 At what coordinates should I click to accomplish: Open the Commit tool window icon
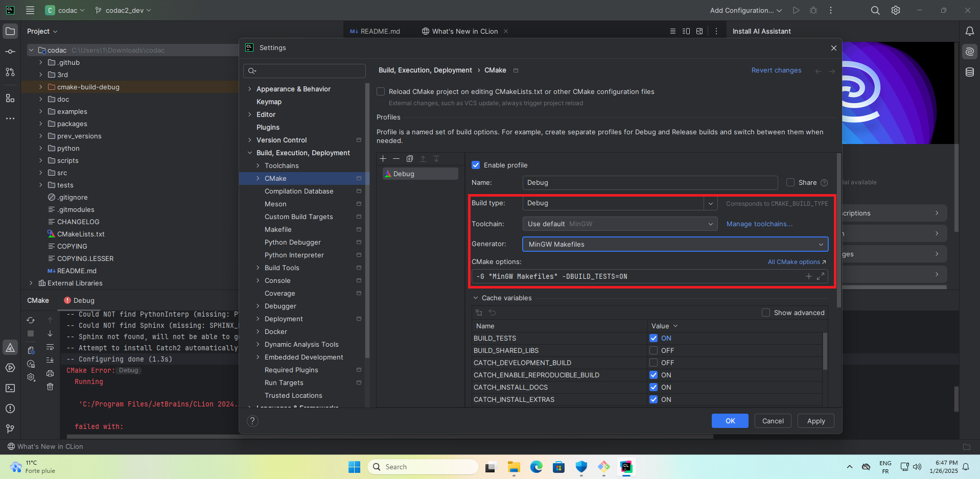[10, 52]
